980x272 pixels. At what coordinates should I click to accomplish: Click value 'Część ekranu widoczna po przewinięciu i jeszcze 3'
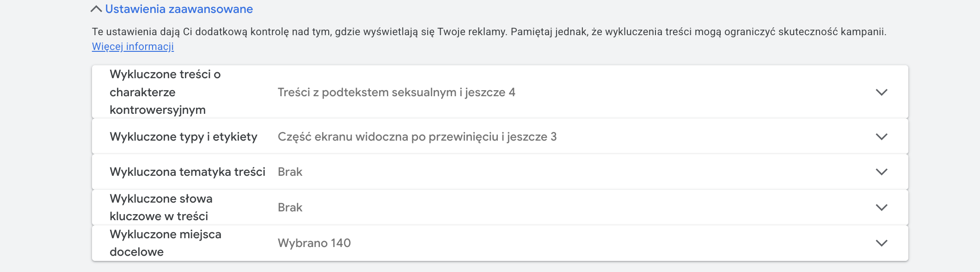point(417,137)
